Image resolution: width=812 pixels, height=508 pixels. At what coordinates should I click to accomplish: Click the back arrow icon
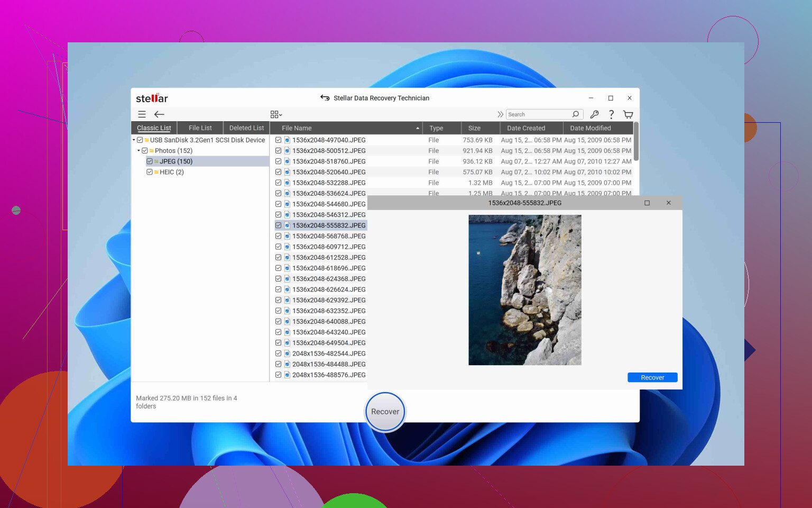(159, 114)
